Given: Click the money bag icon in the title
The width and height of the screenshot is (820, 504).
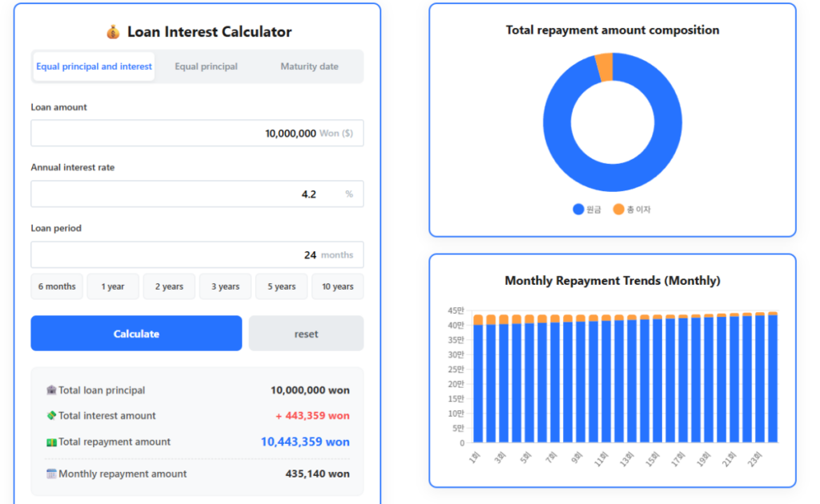Looking at the screenshot, I should coord(113,32).
